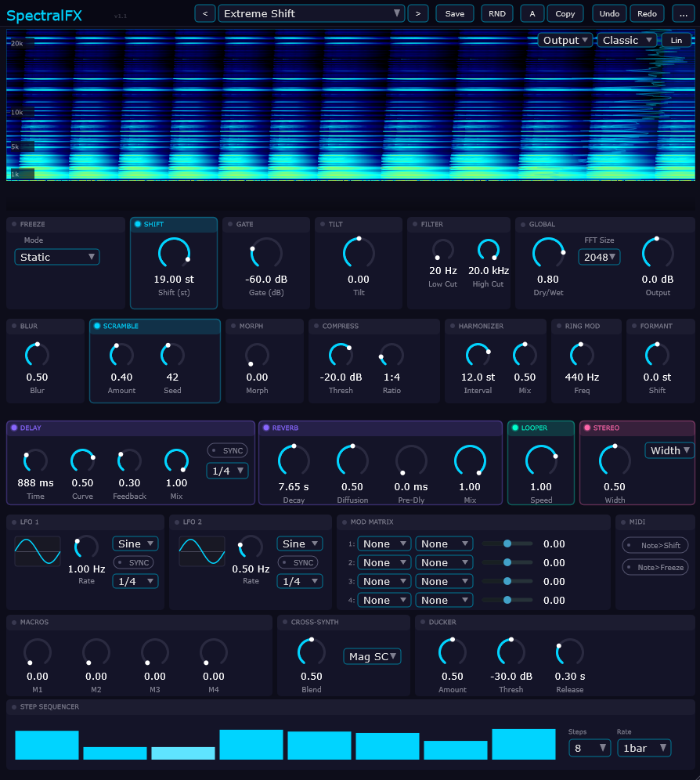Enable LFO 1 SYNC toggle
This screenshot has width=700, height=780.
click(x=133, y=562)
